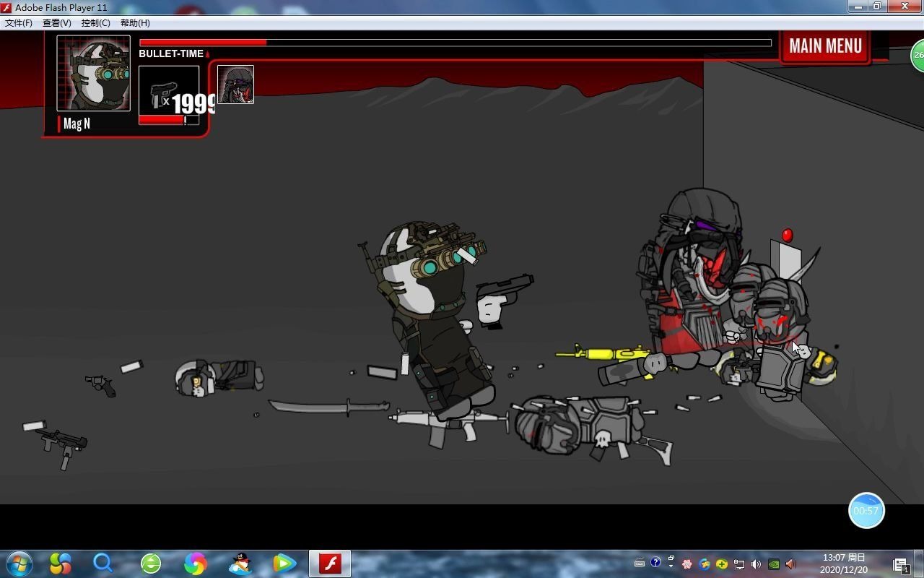924x578 pixels.
Task: Click the blue-orange swirl tray icon
Action: pos(705,564)
